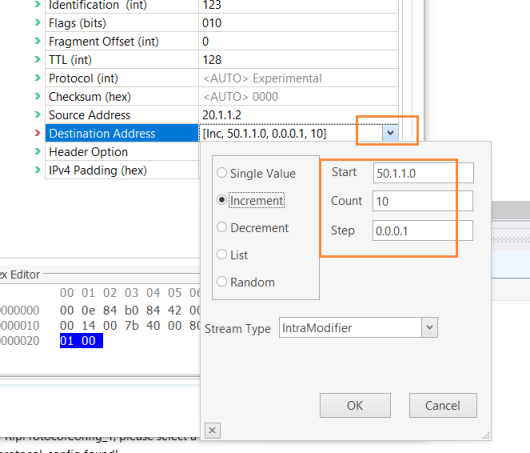Viewport: 530px width, 453px height.
Task: Expand the Checksum (hex) row arrow
Action: (x=38, y=96)
